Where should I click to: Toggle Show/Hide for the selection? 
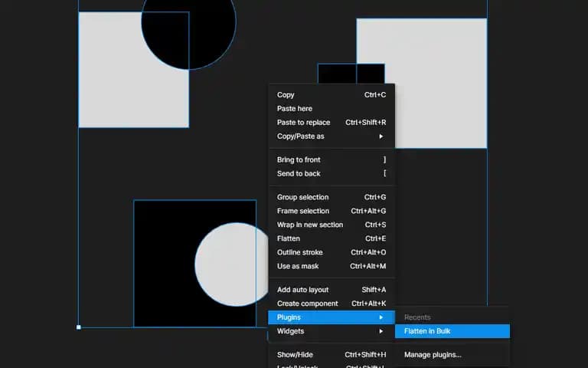[x=332, y=354]
